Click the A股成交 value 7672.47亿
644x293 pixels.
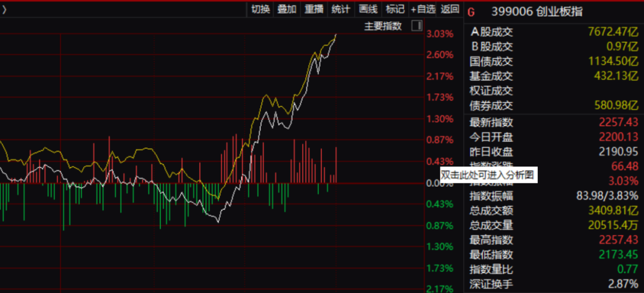(x=614, y=32)
